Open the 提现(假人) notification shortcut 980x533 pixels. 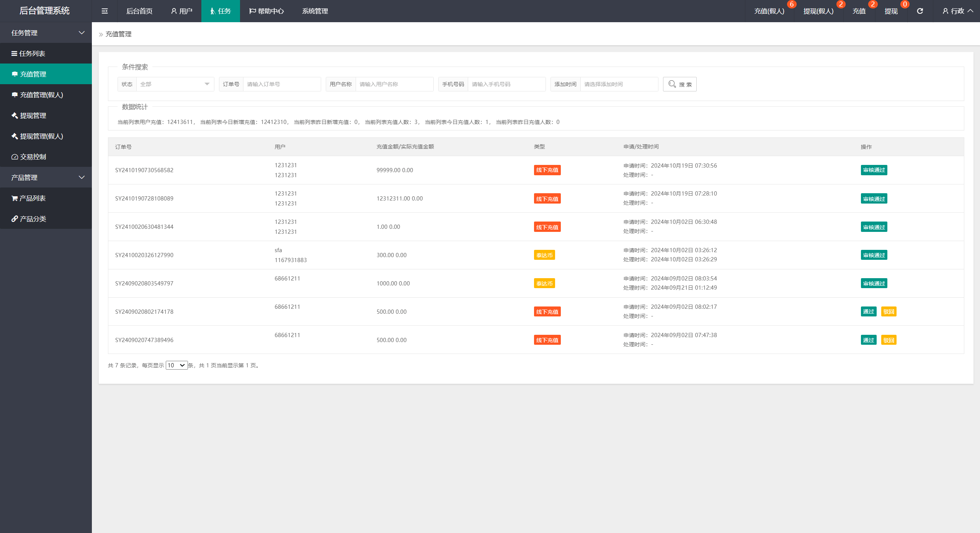pyautogui.click(x=818, y=11)
